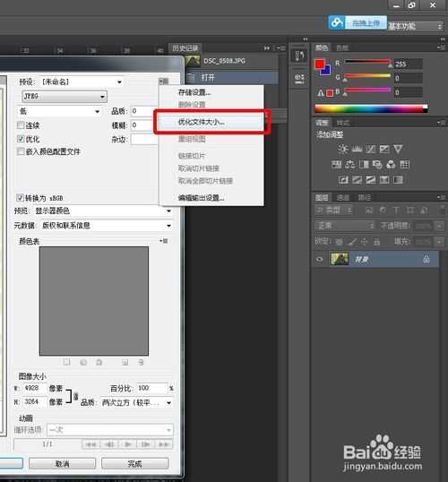
Task: Open the 循环选项 looping dropdown
Action: pyautogui.click(x=110, y=430)
